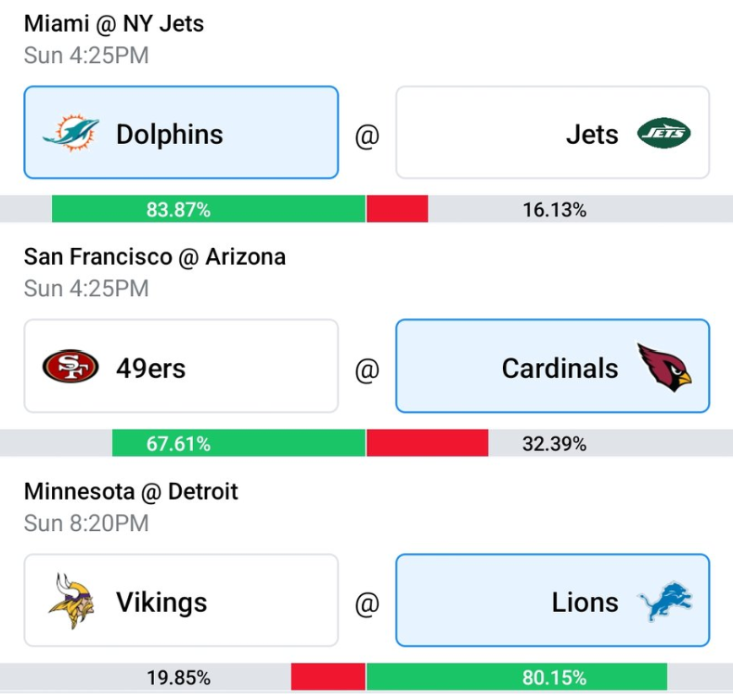Click the 80.15% Lions pick bar

pos(517,678)
